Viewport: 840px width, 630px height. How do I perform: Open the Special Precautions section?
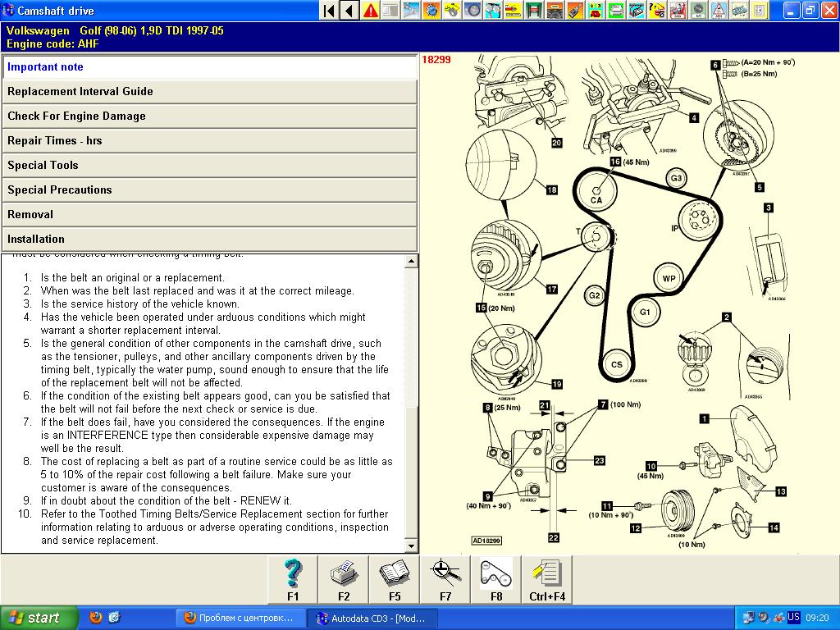tap(209, 189)
